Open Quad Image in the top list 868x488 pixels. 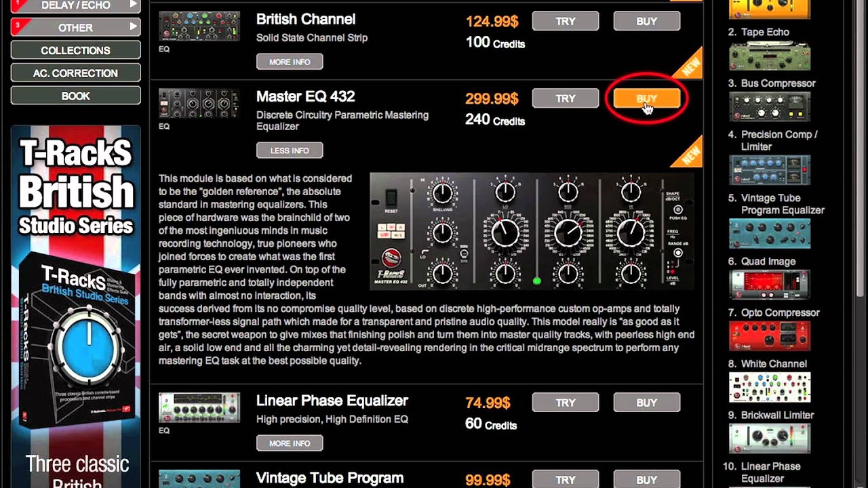click(x=768, y=262)
